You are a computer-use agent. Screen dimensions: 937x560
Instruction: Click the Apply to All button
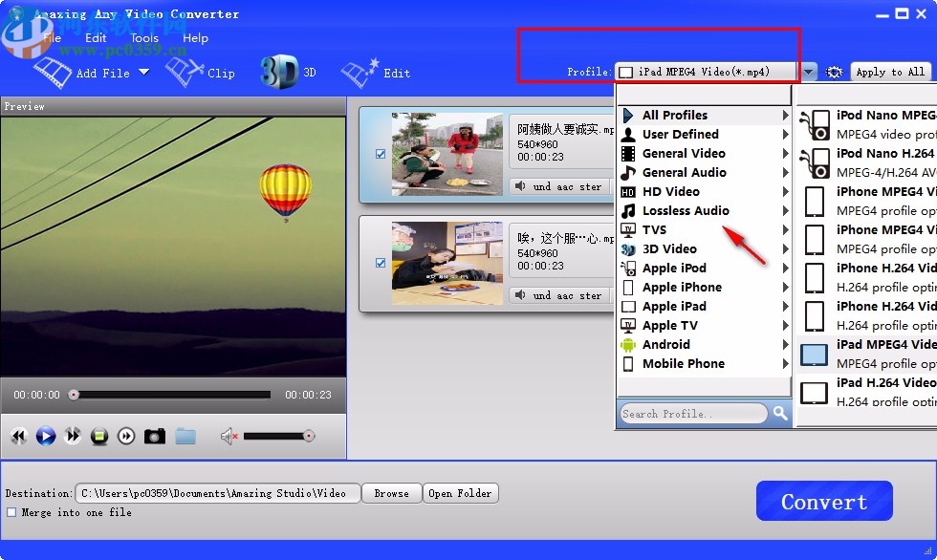[890, 71]
